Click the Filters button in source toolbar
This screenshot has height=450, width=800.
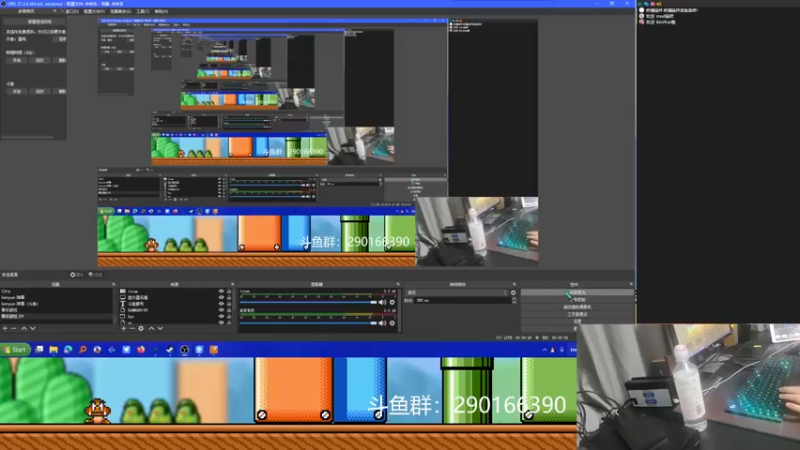(x=95, y=274)
